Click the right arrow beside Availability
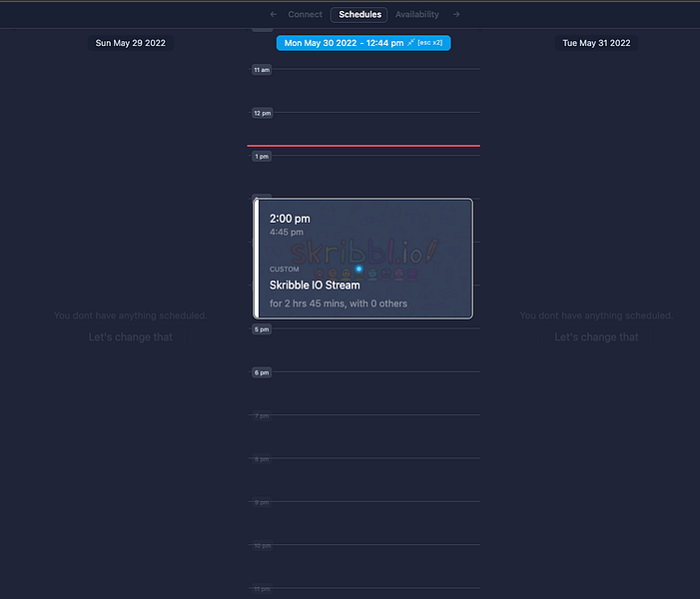The height and width of the screenshot is (599, 700). pyautogui.click(x=455, y=14)
